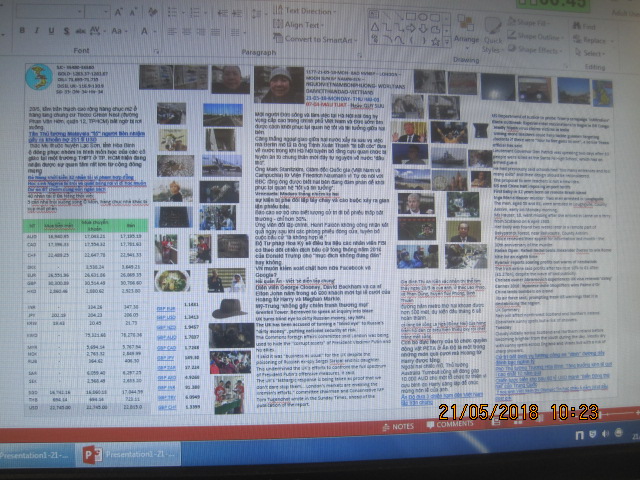Select the Oval shape
640x480 pixels.
click(x=423, y=17)
